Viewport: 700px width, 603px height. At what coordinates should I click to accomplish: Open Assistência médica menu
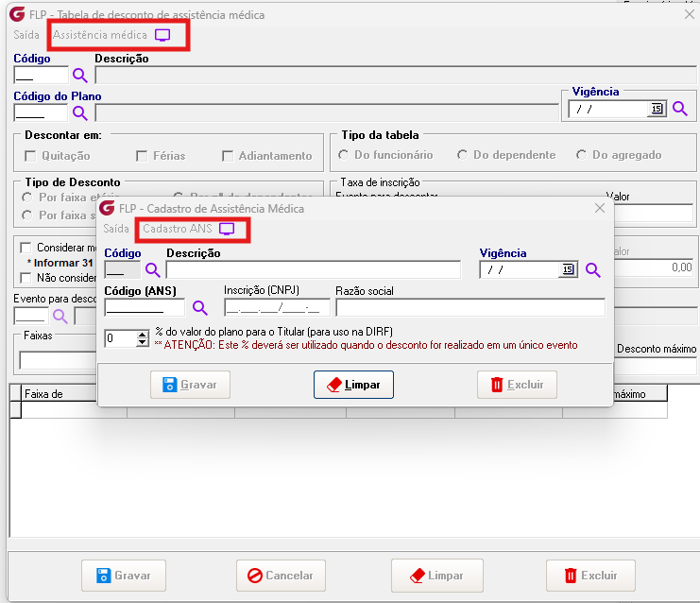(100, 35)
